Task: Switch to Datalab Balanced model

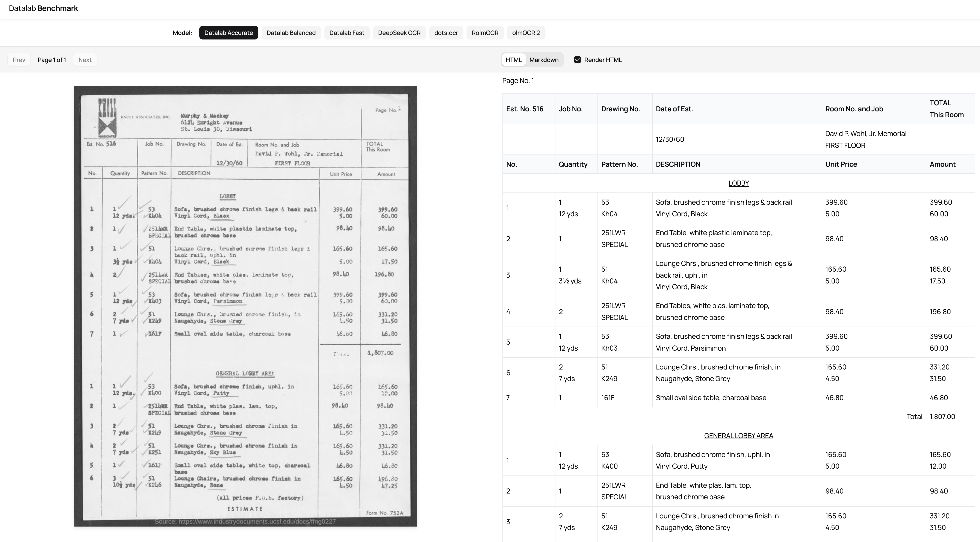Action: 291,33
